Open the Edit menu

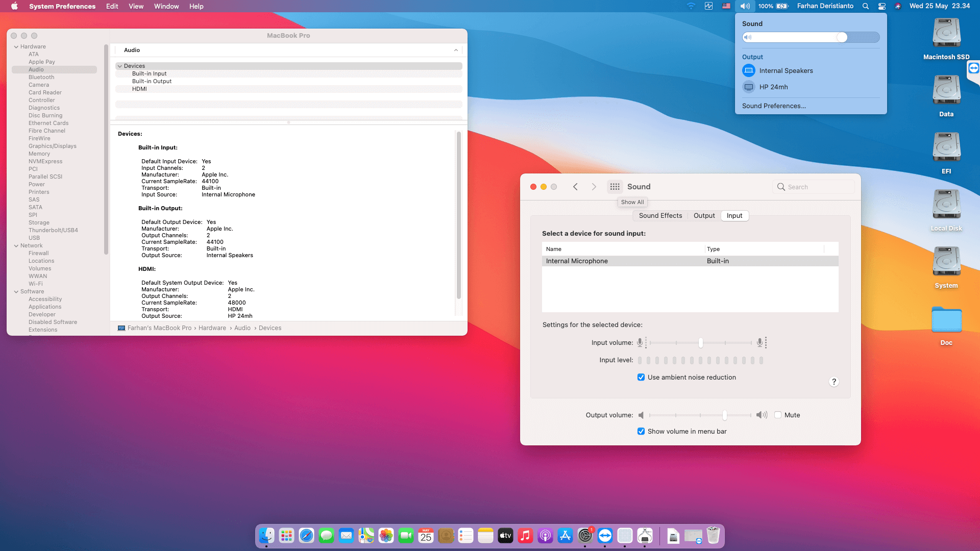click(112, 6)
